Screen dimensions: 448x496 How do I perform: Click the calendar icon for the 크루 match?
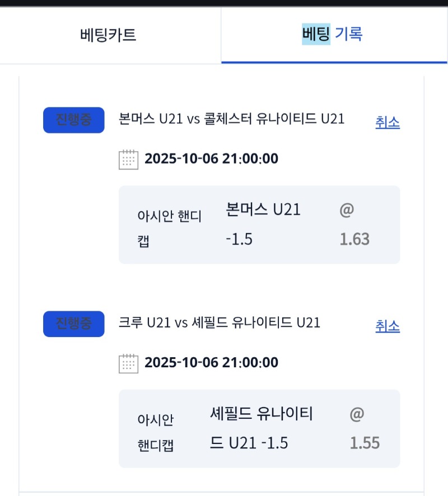pyautogui.click(x=129, y=363)
